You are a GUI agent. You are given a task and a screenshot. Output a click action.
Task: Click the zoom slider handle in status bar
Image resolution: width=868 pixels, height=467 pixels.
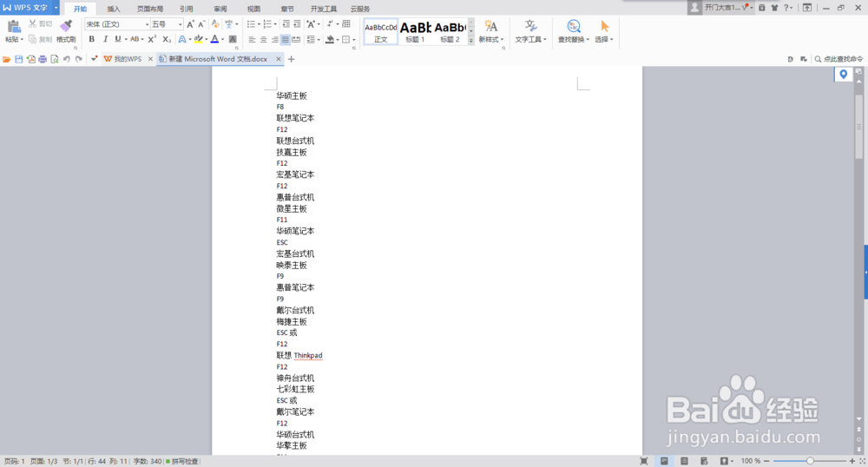(x=810, y=461)
